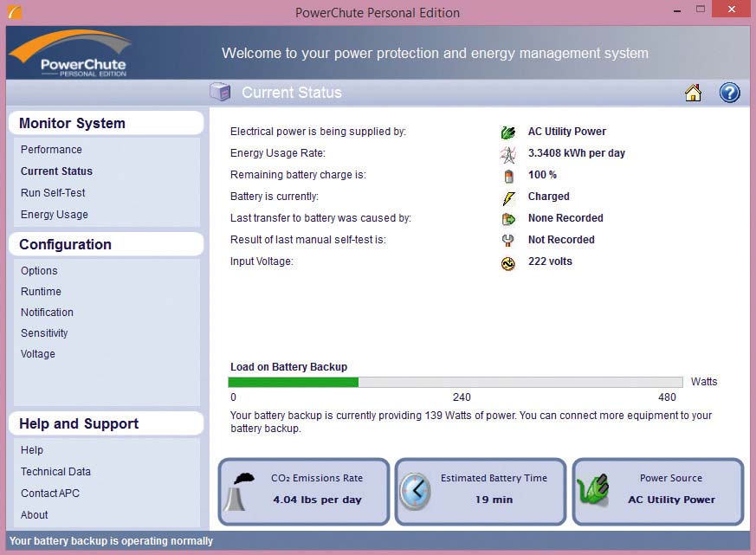756x555 pixels.
Task: Open Sensitivity settings
Action: pos(44,333)
